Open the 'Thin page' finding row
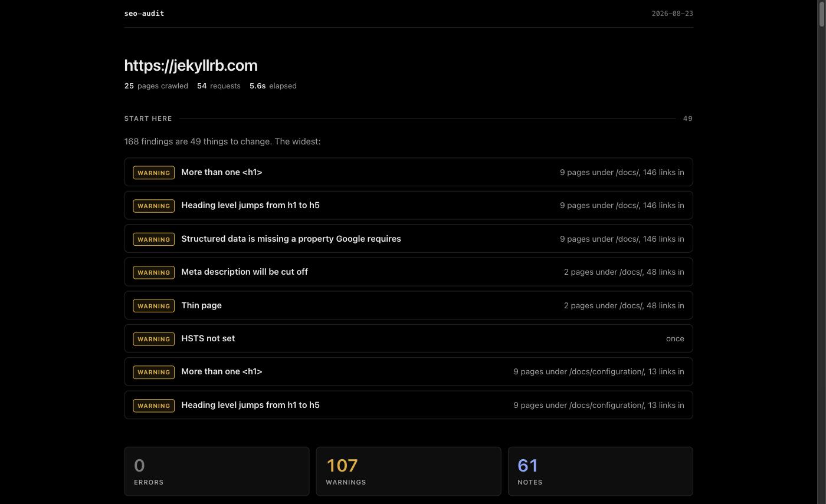The width and height of the screenshot is (826, 504). pyautogui.click(x=408, y=305)
